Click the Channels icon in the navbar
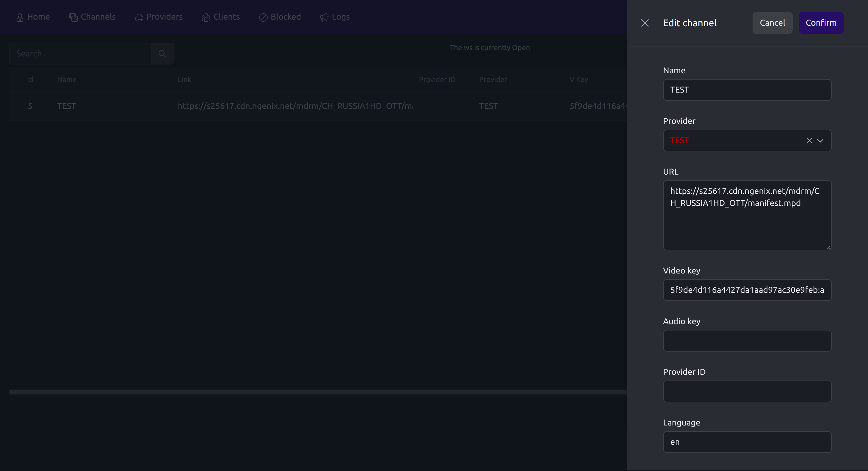Image resolution: width=868 pixels, height=471 pixels. coord(74,17)
